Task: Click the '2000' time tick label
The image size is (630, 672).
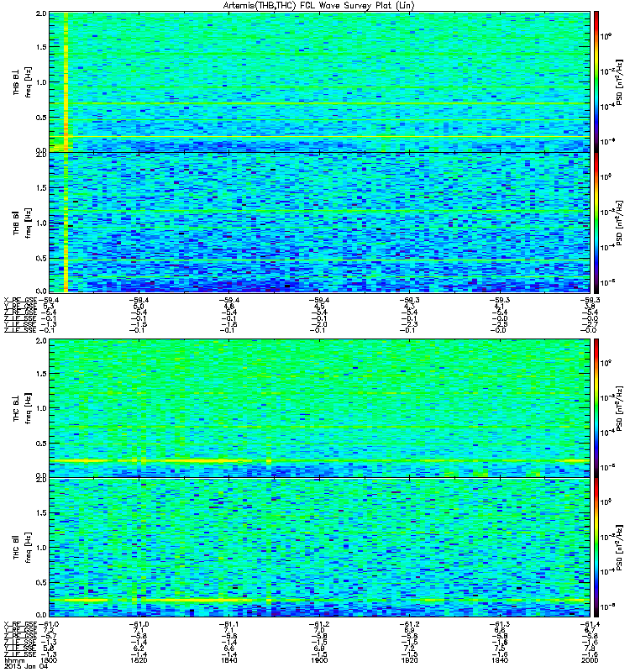Action: click(x=590, y=660)
